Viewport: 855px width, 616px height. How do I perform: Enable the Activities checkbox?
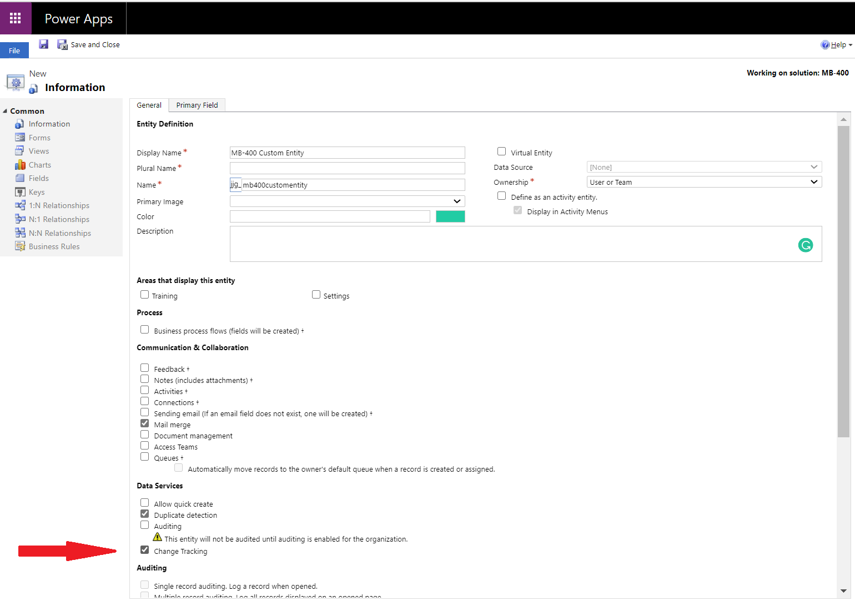[x=145, y=390]
